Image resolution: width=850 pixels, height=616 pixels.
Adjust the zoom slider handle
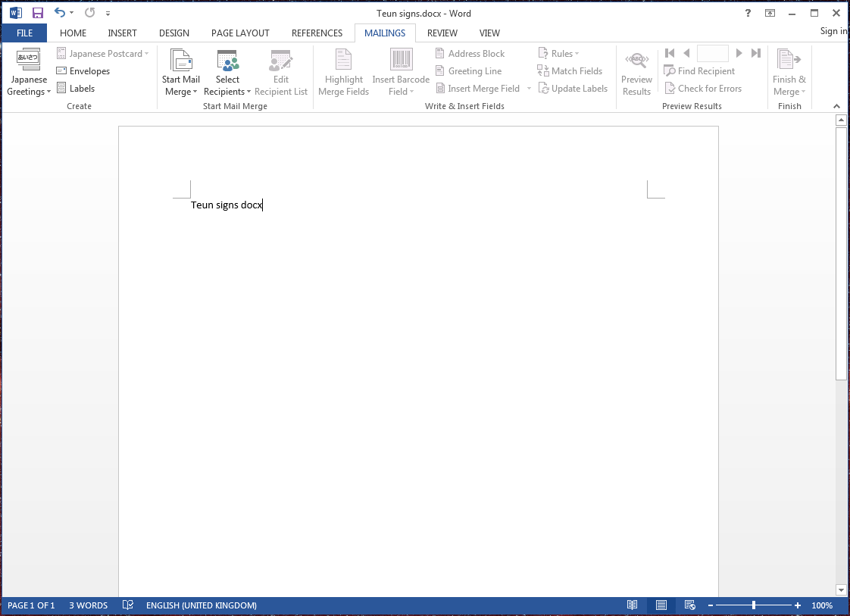pos(753,605)
